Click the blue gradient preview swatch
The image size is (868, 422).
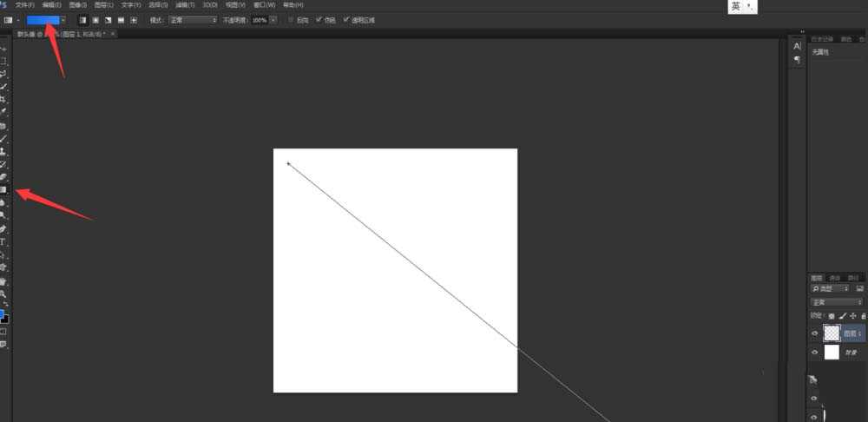(x=43, y=19)
